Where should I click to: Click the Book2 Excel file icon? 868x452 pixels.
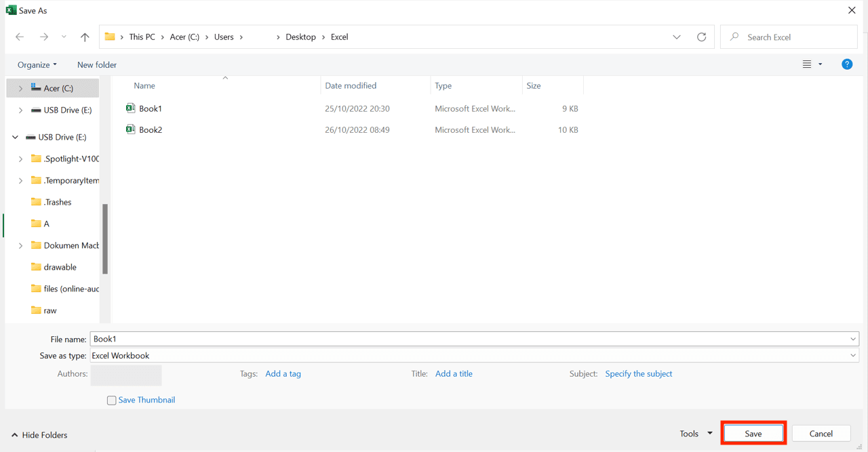coord(130,129)
